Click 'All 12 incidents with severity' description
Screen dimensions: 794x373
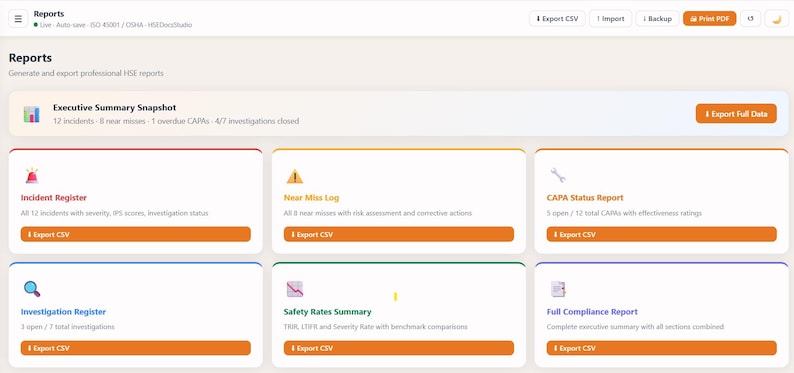114,213
